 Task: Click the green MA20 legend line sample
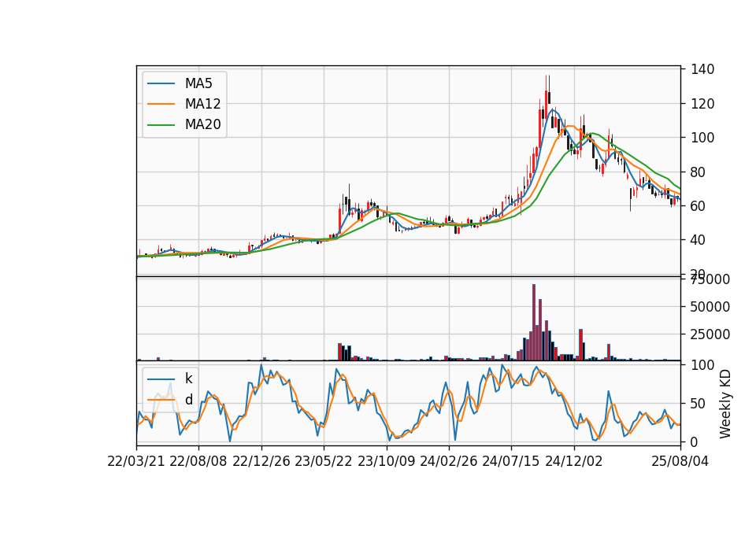pyautogui.click(x=161, y=125)
